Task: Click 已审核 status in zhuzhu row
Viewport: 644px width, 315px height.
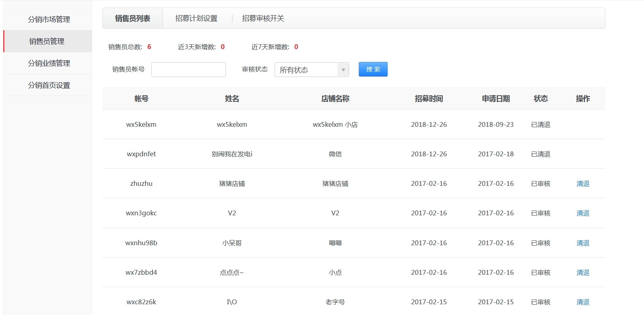Action: tap(541, 183)
